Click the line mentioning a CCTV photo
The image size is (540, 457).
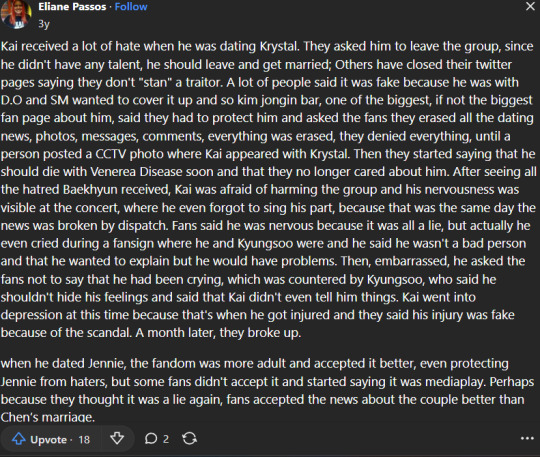click(x=268, y=154)
